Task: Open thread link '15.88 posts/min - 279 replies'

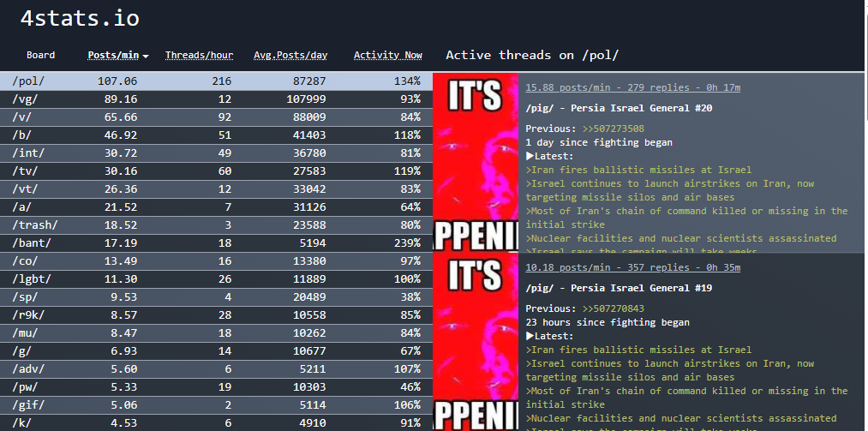Action: click(x=632, y=87)
